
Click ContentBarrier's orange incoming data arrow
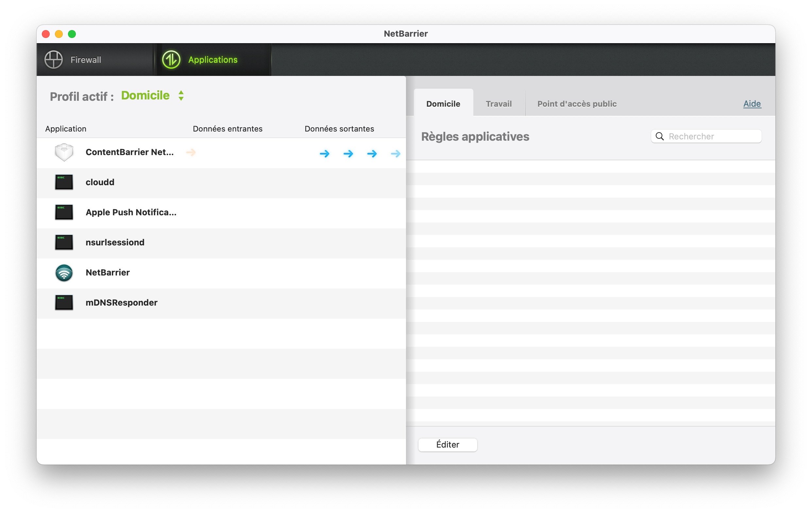[191, 152]
